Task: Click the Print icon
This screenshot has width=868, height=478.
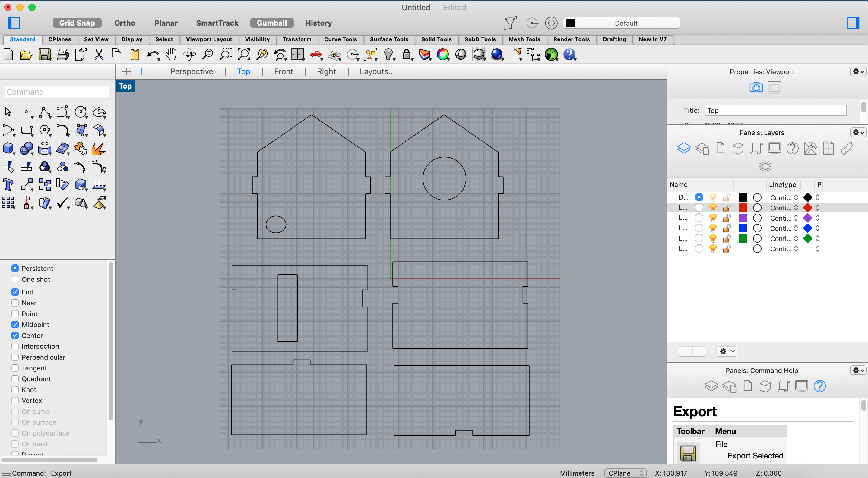Action: (x=63, y=55)
